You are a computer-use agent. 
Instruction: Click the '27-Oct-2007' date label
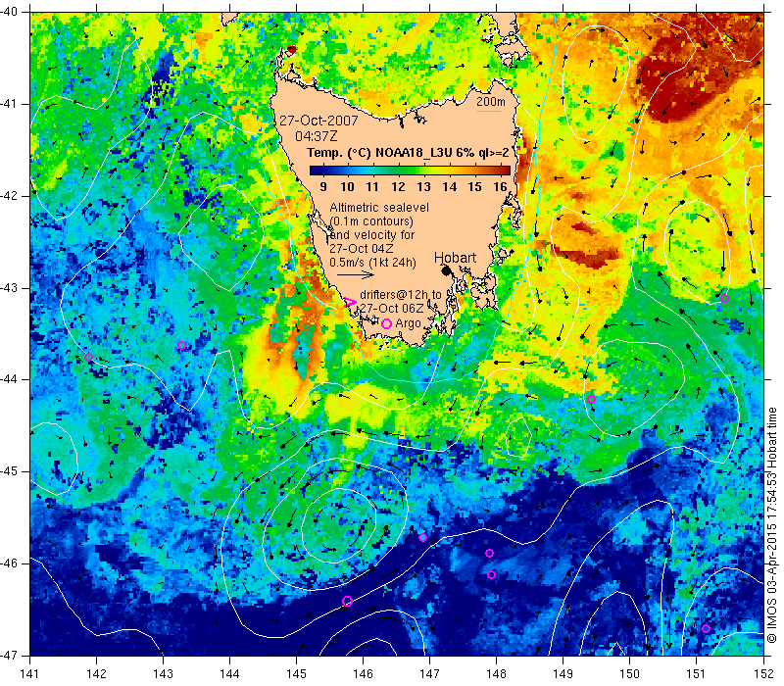pyautogui.click(x=318, y=121)
